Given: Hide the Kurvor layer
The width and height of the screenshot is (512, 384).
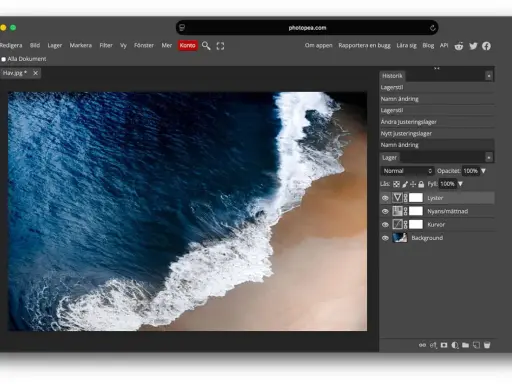Looking at the screenshot, I should coord(385,225).
